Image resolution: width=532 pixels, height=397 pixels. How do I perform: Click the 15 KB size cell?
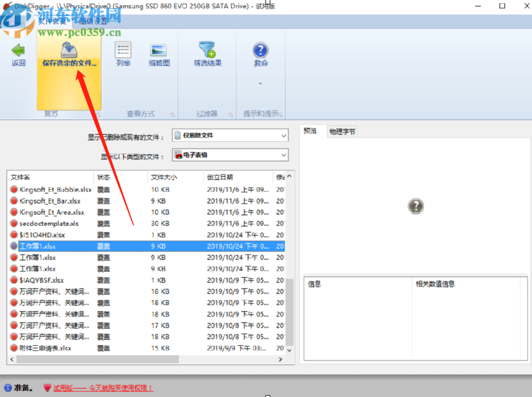point(160,348)
